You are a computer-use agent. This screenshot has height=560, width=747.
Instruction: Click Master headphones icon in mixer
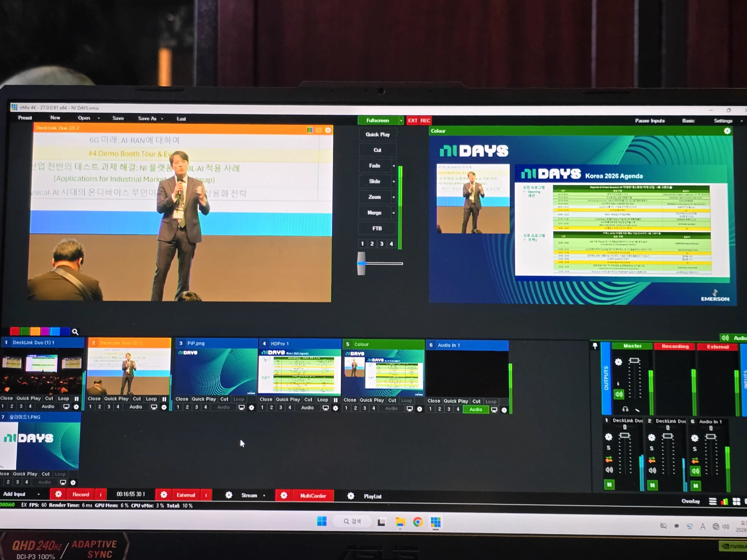(x=625, y=409)
